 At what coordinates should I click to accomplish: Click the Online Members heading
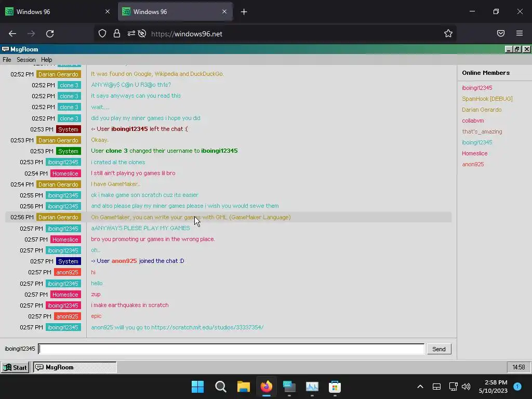(x=486, y=73)
